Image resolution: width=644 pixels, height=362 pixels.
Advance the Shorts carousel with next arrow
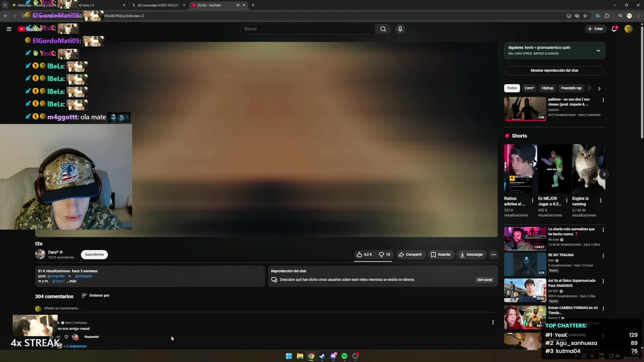604,174
